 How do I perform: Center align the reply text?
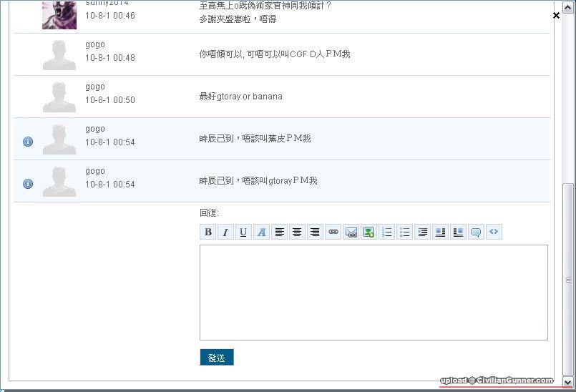[297, 232]
